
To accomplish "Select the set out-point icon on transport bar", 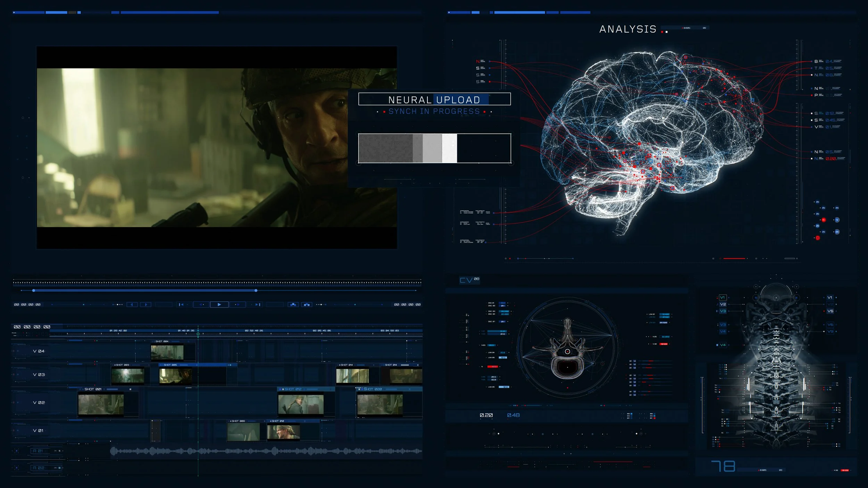I will (x=146, y=305).
